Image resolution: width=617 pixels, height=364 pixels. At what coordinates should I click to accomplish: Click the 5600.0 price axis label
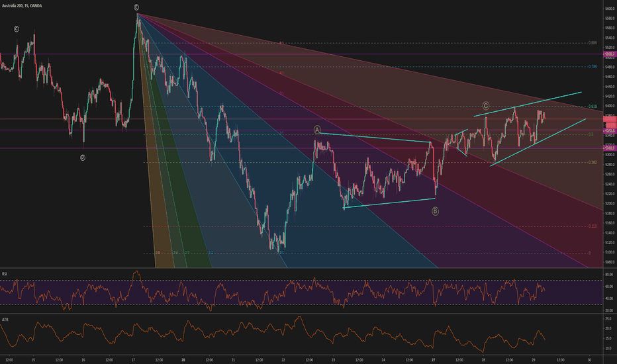tap(610, 9)
